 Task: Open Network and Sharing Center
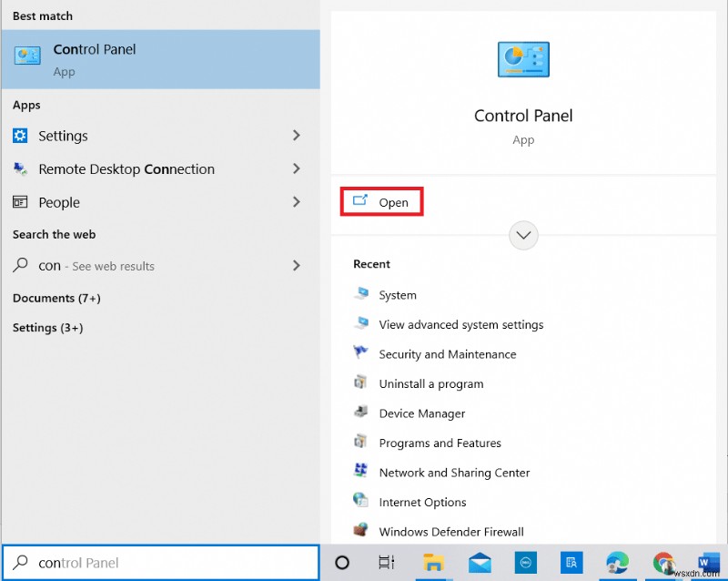(x=454, y=473)
